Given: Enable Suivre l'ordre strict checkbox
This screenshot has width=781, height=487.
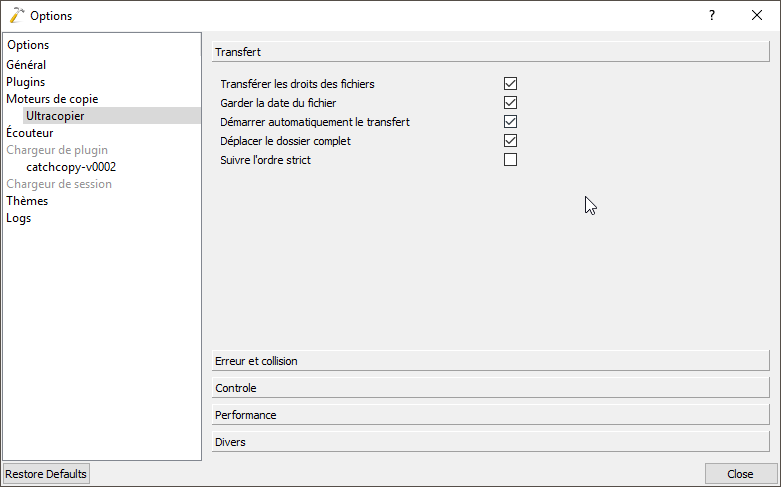Looking at the screenshot, I should 510,160.
